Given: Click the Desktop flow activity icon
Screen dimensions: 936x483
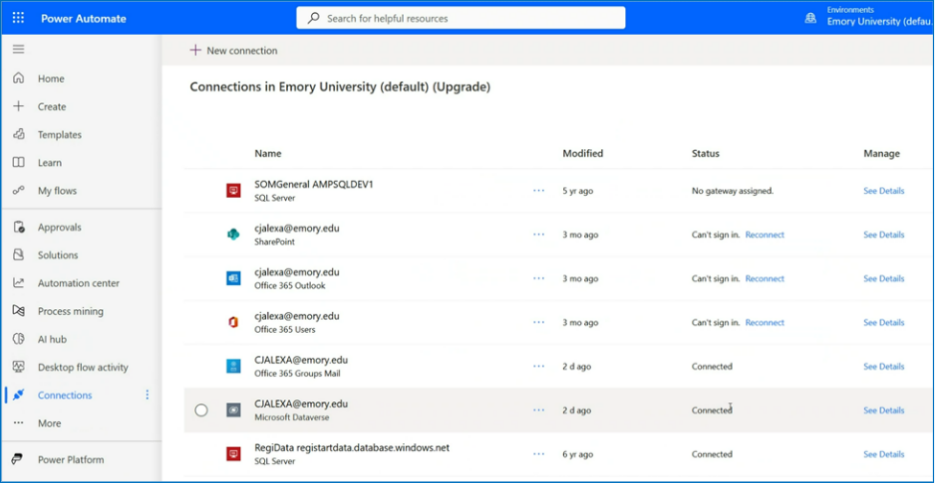Looking at the screenshot, I should tap(19, 367).
